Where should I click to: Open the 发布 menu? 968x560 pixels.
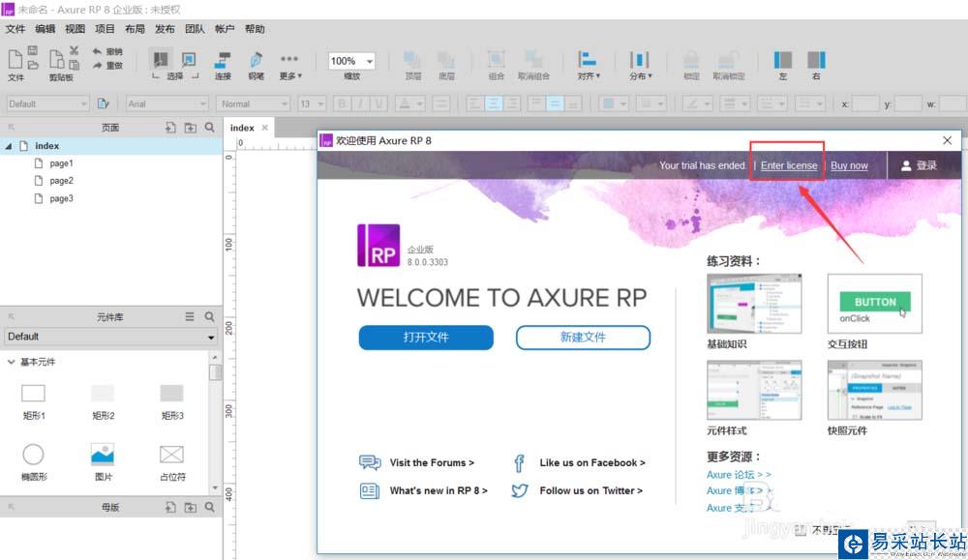coord(165,29)
